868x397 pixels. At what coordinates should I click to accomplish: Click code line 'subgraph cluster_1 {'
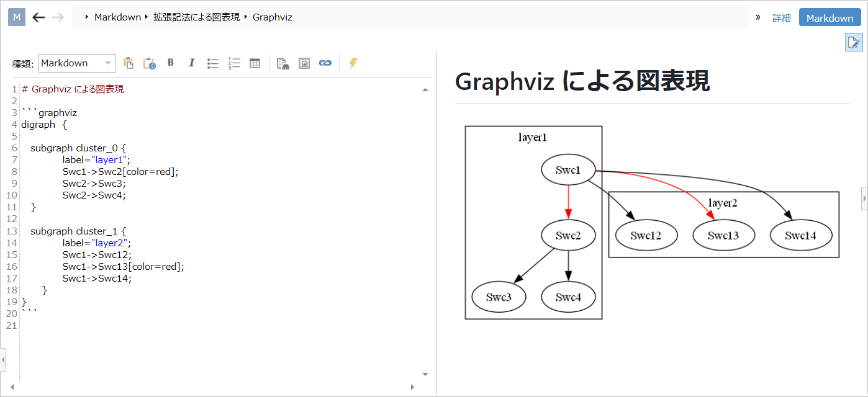coord(78,231)
